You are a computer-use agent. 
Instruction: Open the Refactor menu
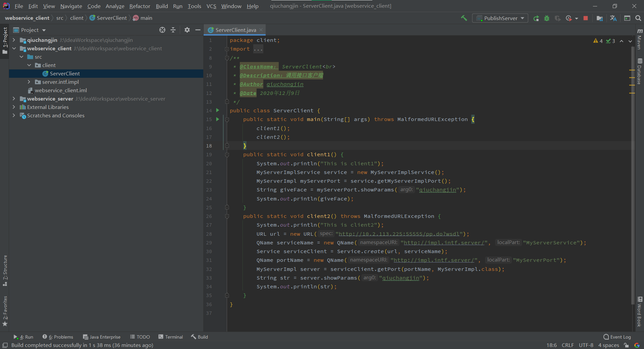(x=140, y=6)
